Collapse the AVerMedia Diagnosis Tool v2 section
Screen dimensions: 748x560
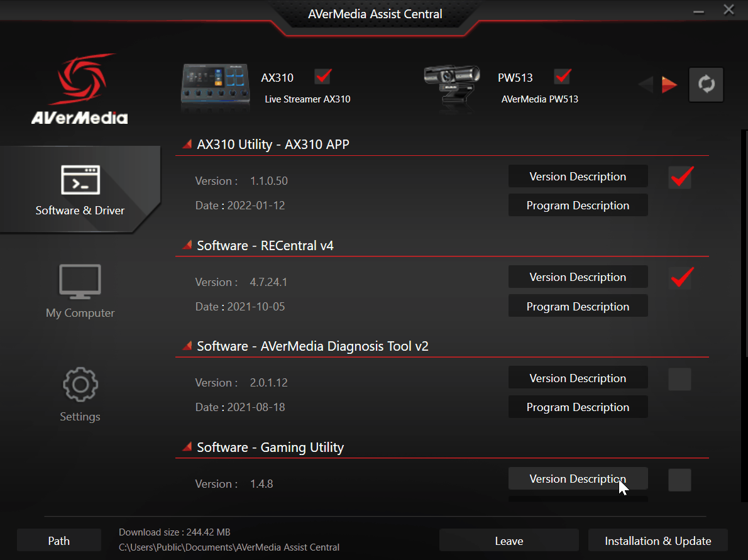coord(187,345)
